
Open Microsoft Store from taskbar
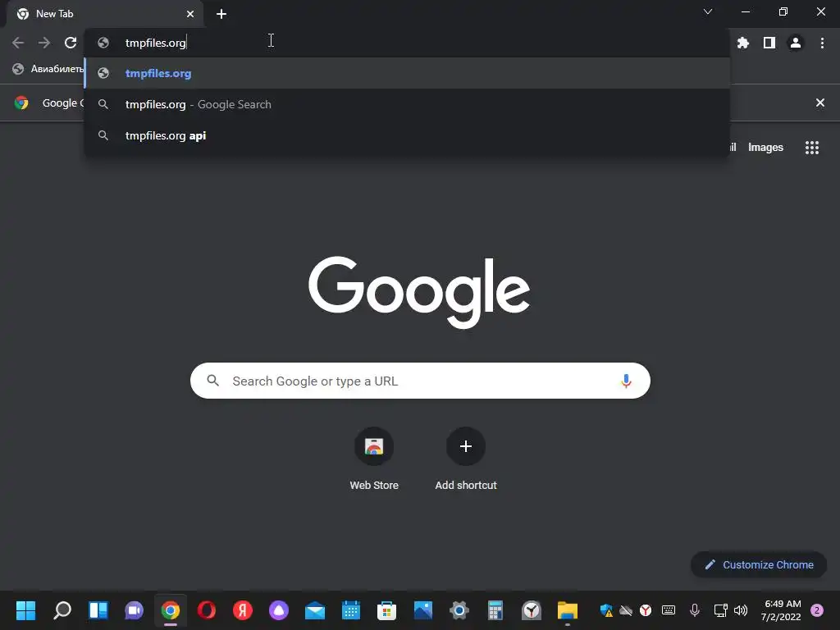tap(387, 610)
